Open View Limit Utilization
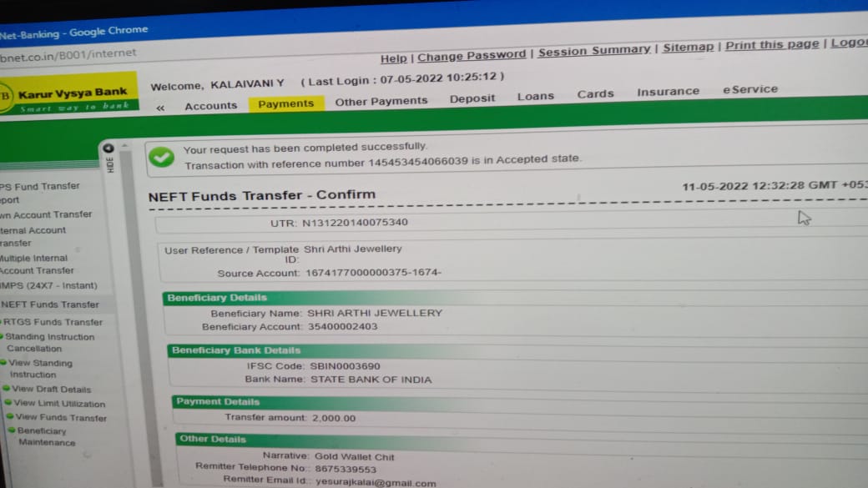 (59, 404)
